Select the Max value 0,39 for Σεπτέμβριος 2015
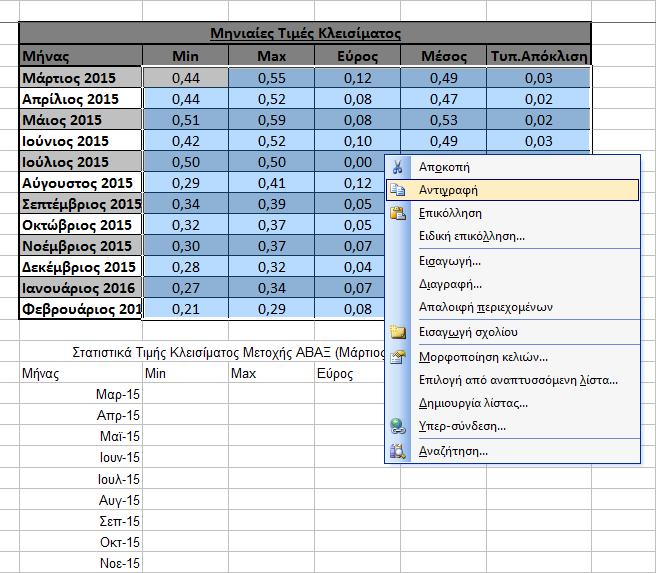The width and height of the screenshot is (656, 573). [x=272, y=204]
